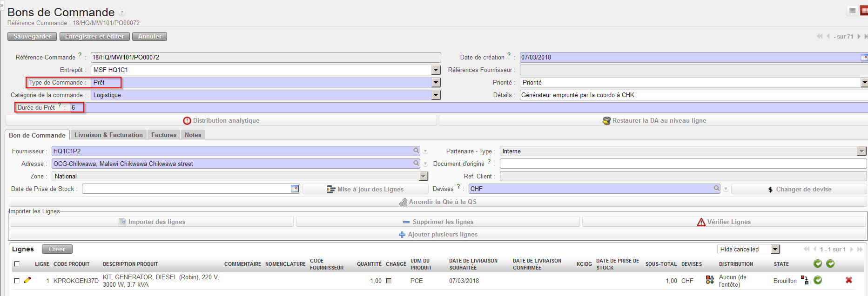Click the Sauvegarder button
The height and width of the screenshot is (296, 868).
32,36
